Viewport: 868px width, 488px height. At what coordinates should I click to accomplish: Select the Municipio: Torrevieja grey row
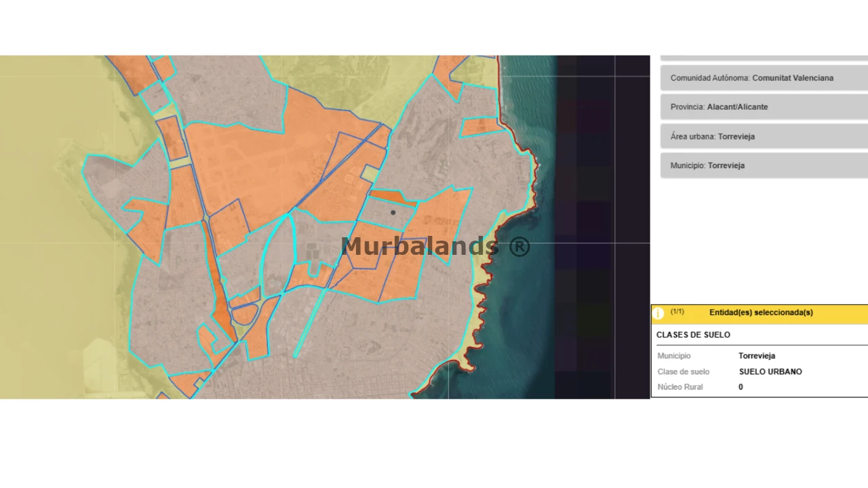pos(764,165)
